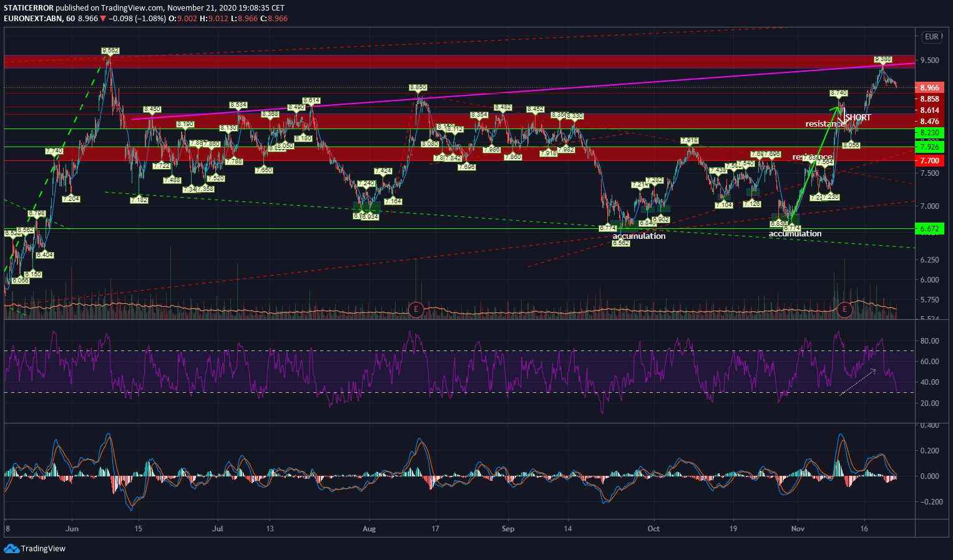Image resolution: width=953 pixels, height=560 pixels.
Task: Click the accumulation label above the 6.582 low
Action: pyautogui.click(x=639, y=236)
